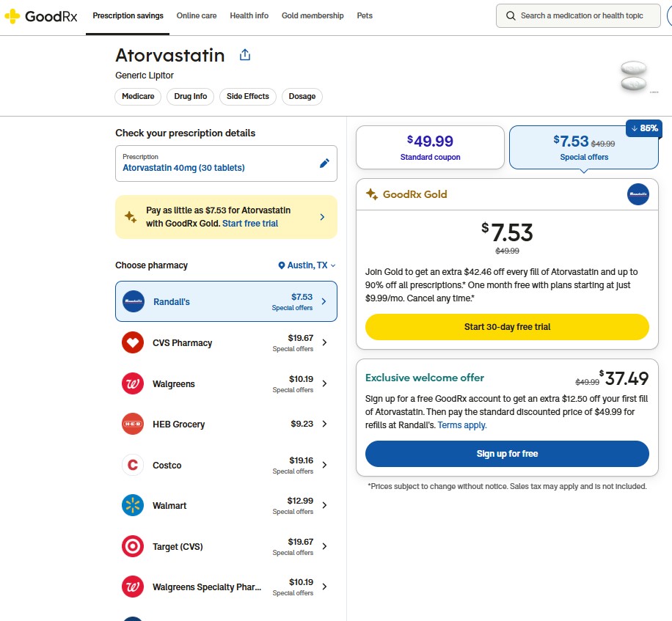
Task: Select the Special offers price option
Action: click(x=584, y=147)
